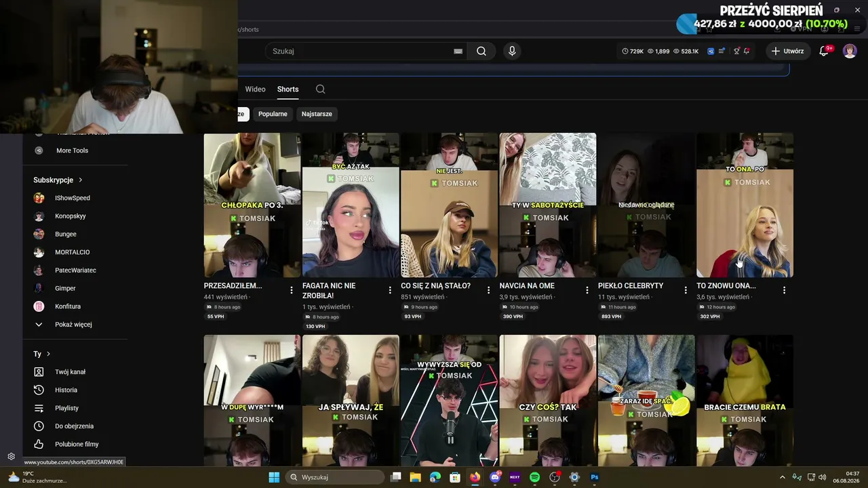Open the TO ZNOWU ONA short thumbnail
Screen dimensions: 868x488
click(x=745, y=205)
